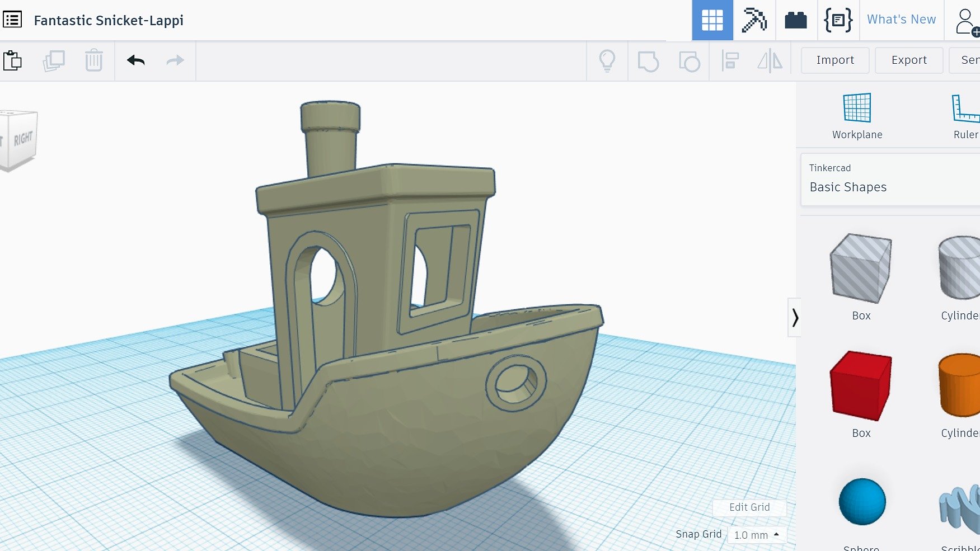Click the Delete trash can icon

94,60
